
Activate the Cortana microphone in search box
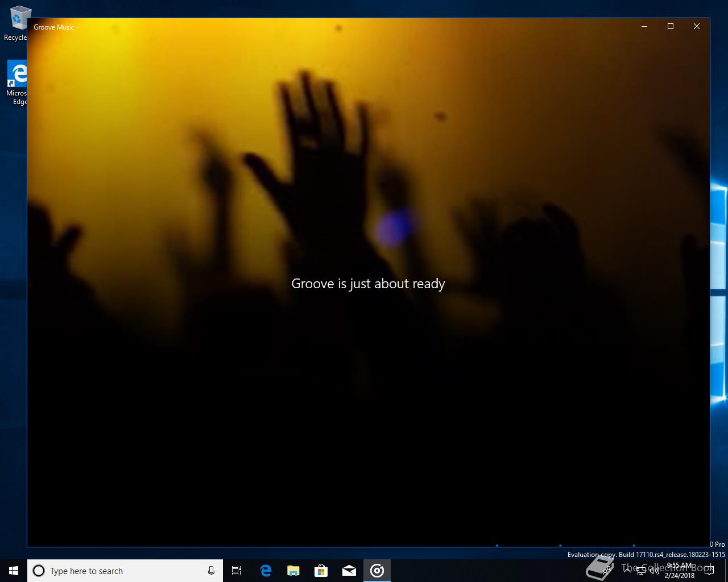coord(211,571)
